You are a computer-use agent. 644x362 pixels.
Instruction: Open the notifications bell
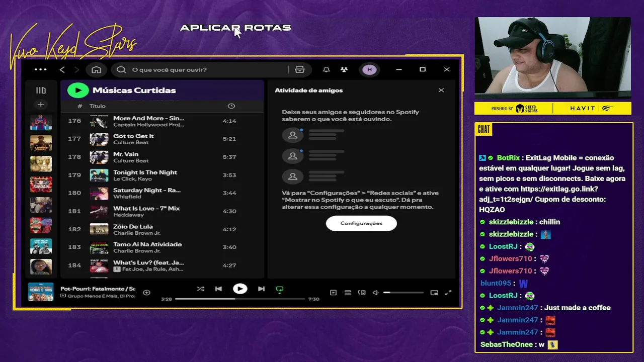pyautogui.click(x=327, y=69)
